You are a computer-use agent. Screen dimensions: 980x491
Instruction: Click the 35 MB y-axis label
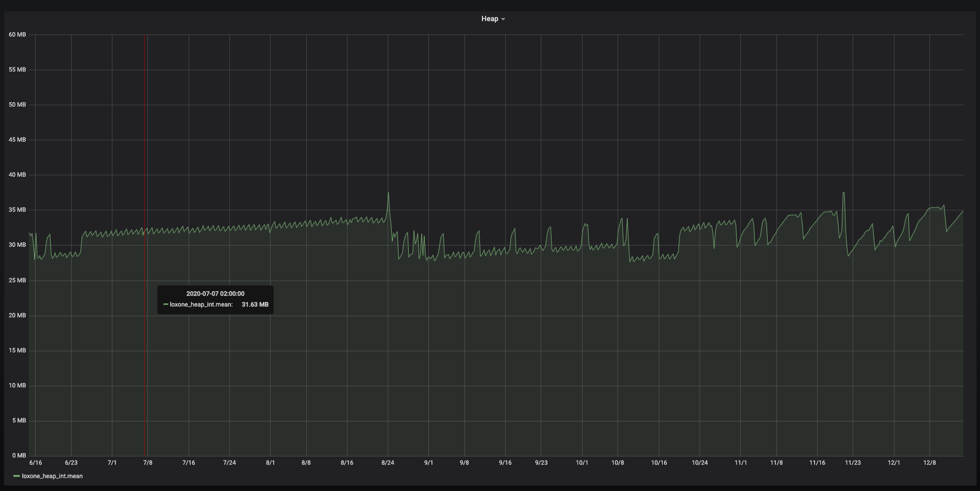(18, 210)
